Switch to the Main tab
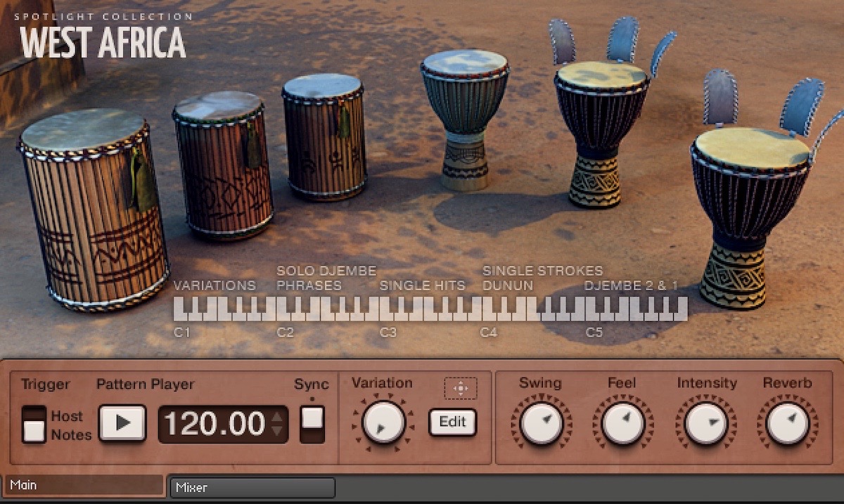 (x=84, y=485)
